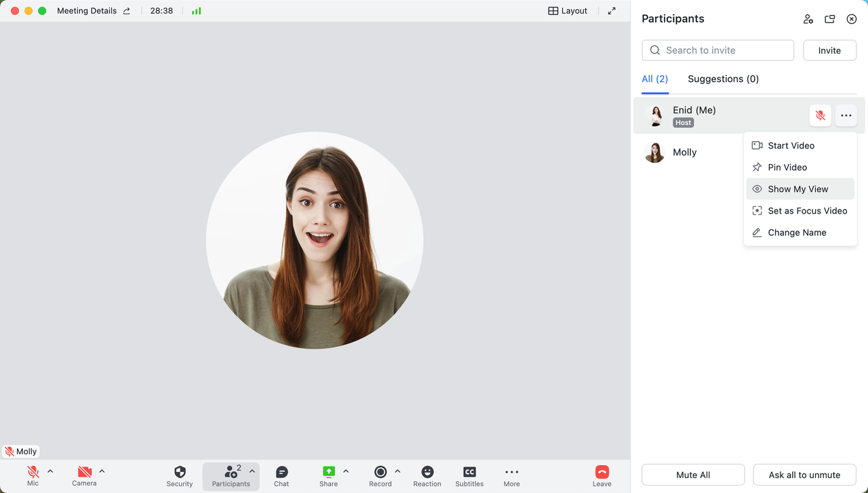Enter fullscreen mode

[x=611, y=10]
